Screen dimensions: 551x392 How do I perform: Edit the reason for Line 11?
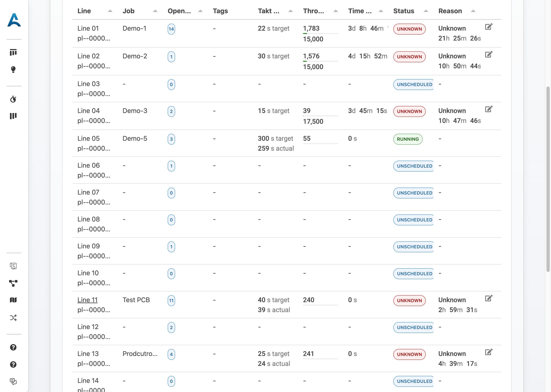coord(488,298)
